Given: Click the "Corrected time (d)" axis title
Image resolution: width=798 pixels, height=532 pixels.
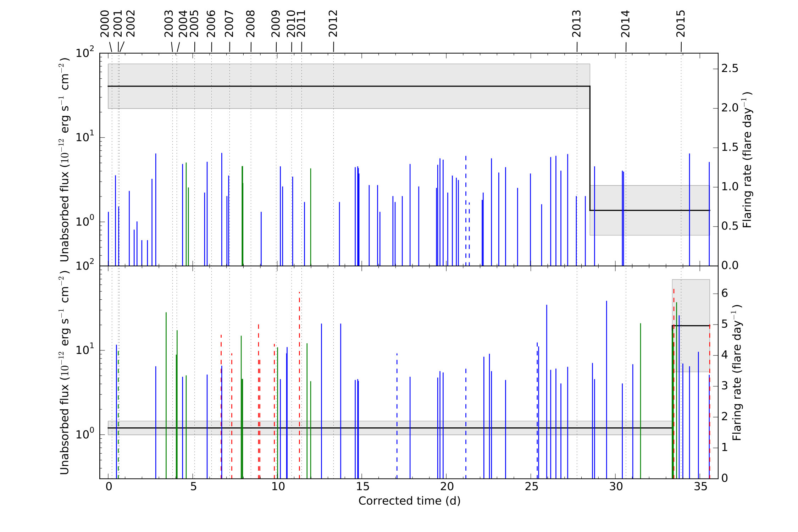Looking at the screenshot, I should coord(409,501).
